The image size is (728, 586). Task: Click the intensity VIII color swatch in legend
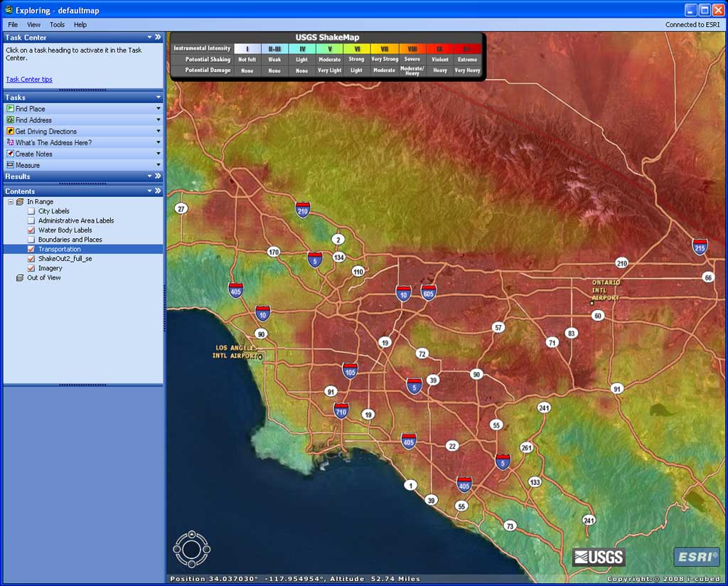tap(412, 48)
